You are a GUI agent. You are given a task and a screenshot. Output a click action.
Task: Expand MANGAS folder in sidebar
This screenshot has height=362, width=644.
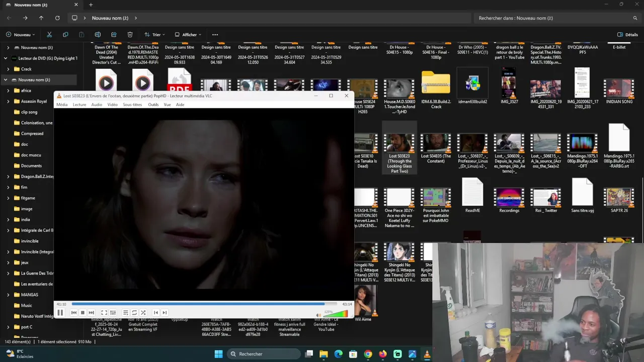point(8,295)
